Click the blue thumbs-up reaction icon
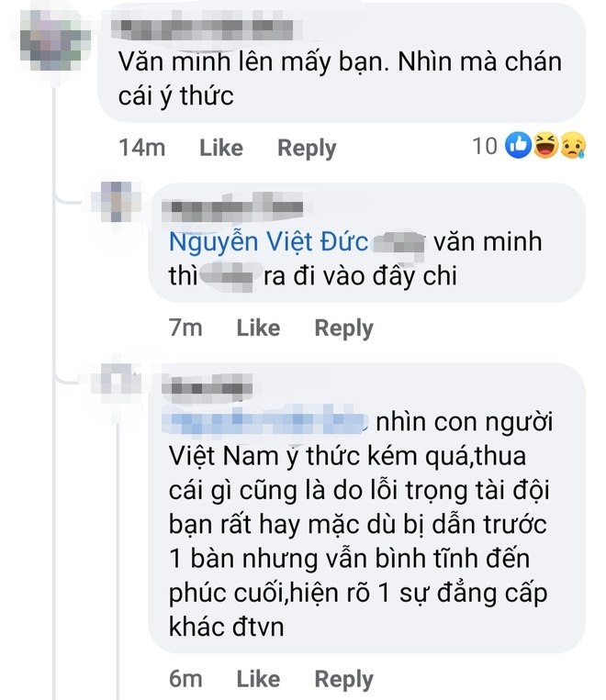606x700 pixels. tap(518, 145)
